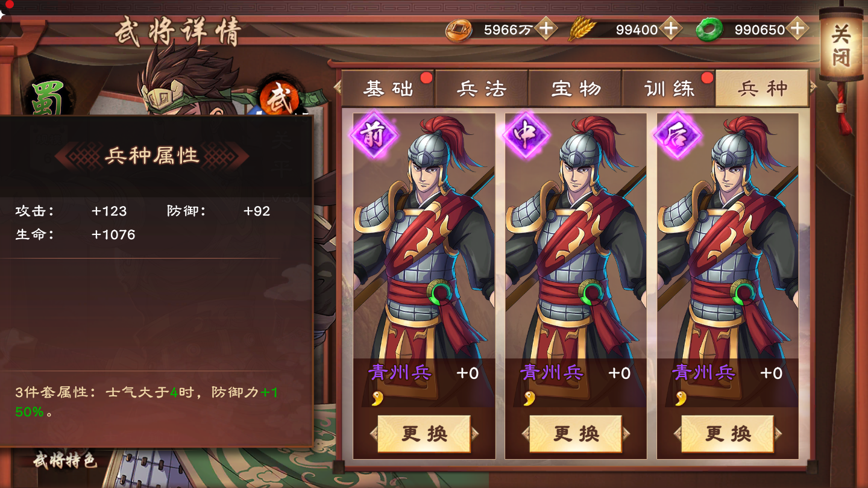Select the purple 中 middle-row badge
Screen dimensions: 868x488
point(526,135)
